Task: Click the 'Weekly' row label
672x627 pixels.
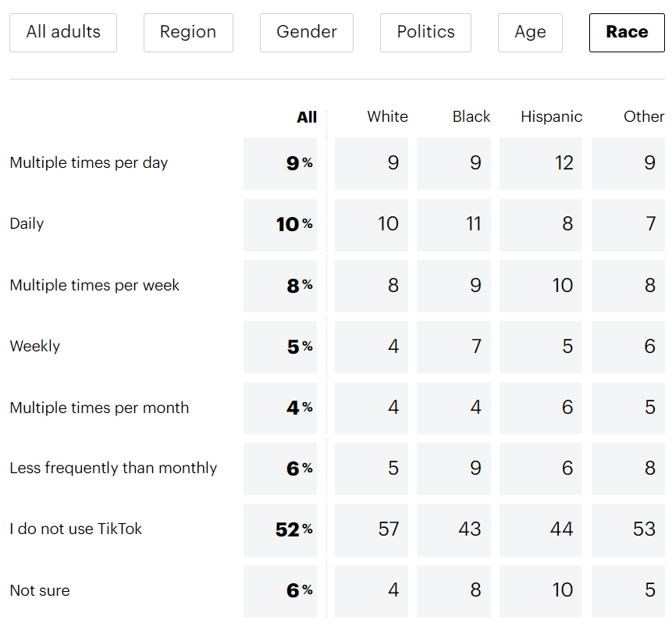Action: [35, 346]
